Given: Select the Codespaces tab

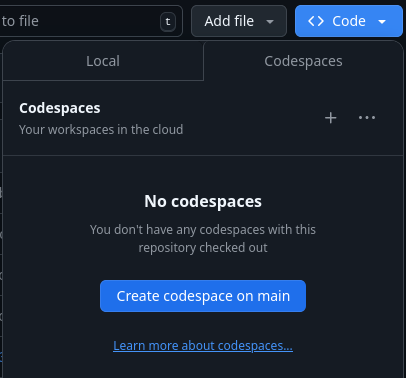Looking at the screenshot, I should pyautogui.click(x=303, y=61).
